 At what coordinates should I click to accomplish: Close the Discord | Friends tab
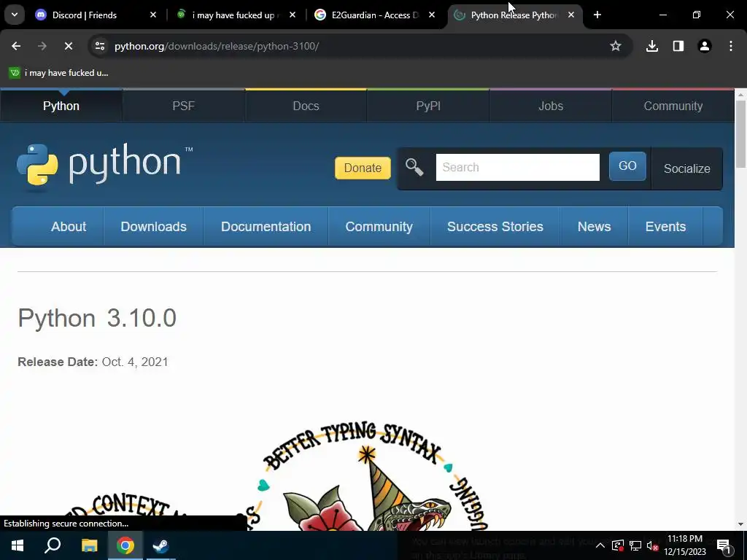coord(153,15)
